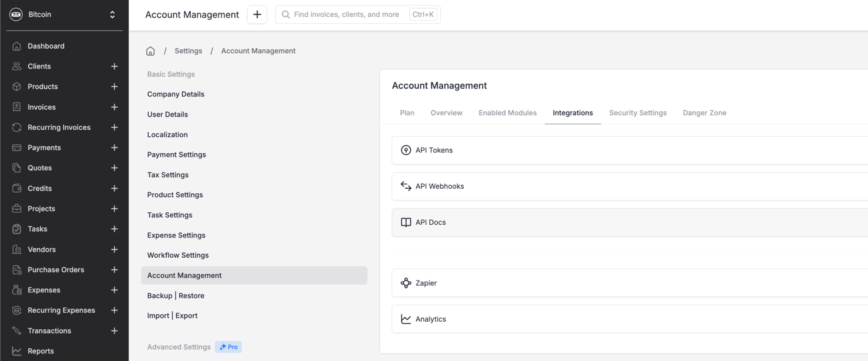Switch to the Security Settings tab
The width and height of the screenshot is (868, 361).
637,113
